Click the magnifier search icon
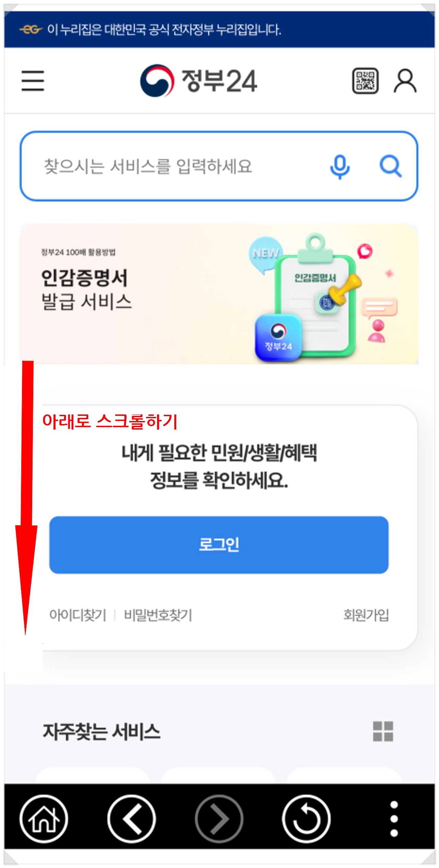Image resolution: width=439 pixels, height=868 pixels. tap(390, 166)
